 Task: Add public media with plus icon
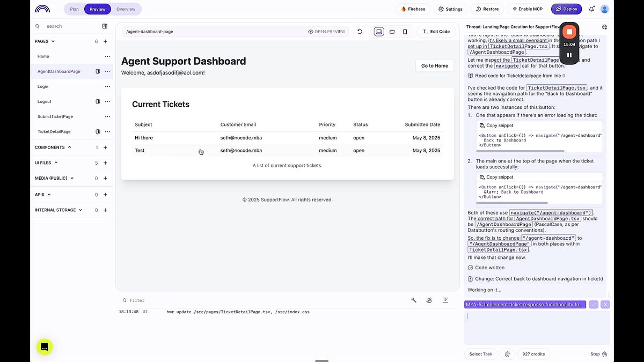105,178
